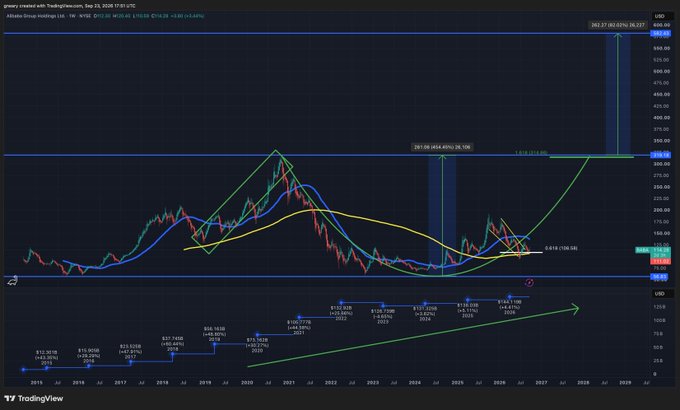Select the 582.63 horizontal line price label

pos(660,33)
